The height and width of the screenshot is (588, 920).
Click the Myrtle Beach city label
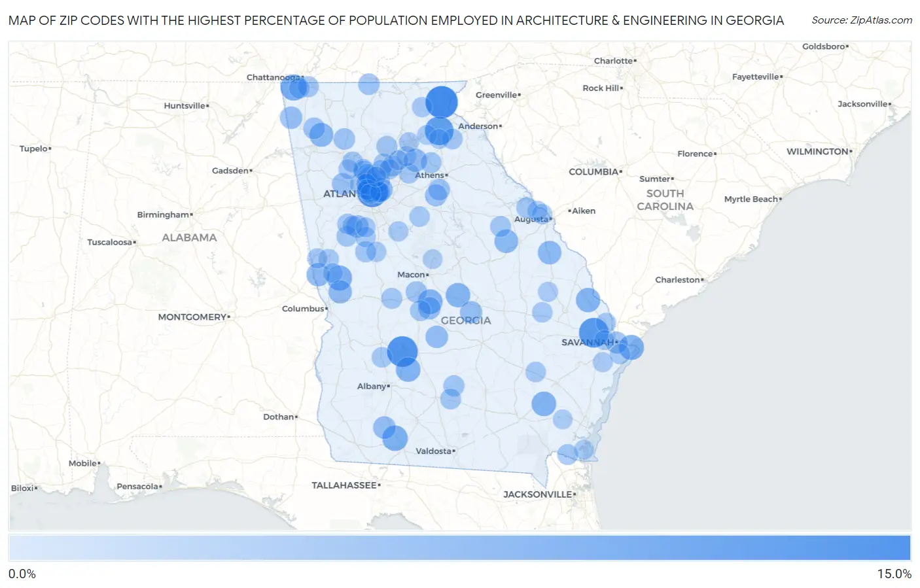(751, 199)
